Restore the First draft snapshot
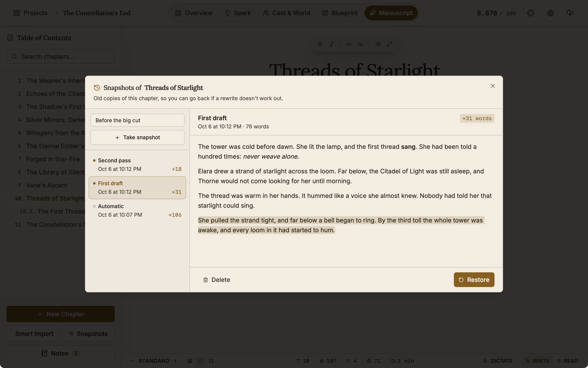 [474, 280]
